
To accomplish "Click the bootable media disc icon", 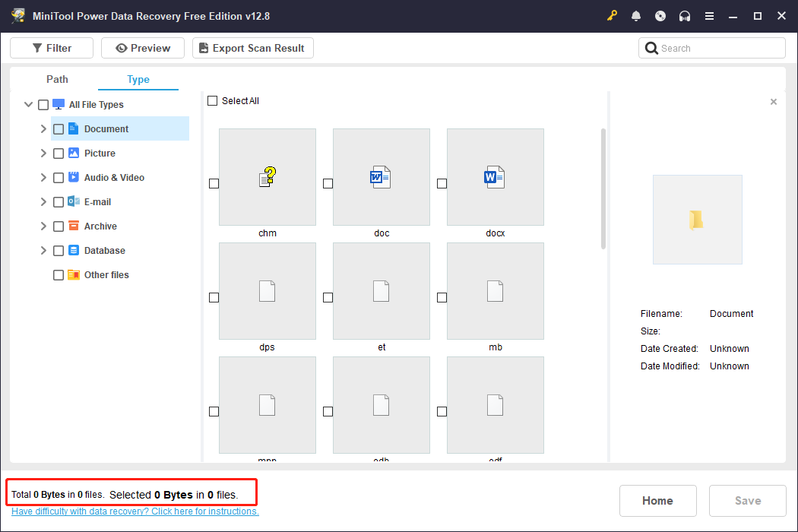I will click(x=660, y=16).
